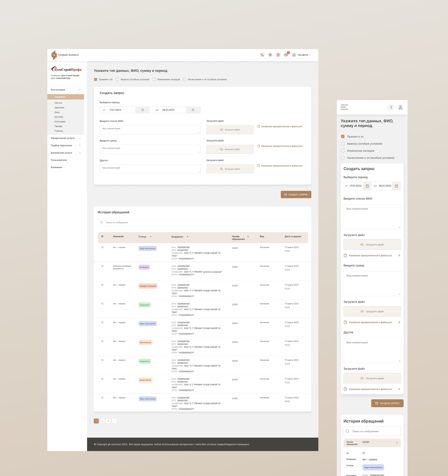Open the hamburger menu in the mobile view
The width and height of the screenshot is (448, 476).
click(x=344, y=107)
